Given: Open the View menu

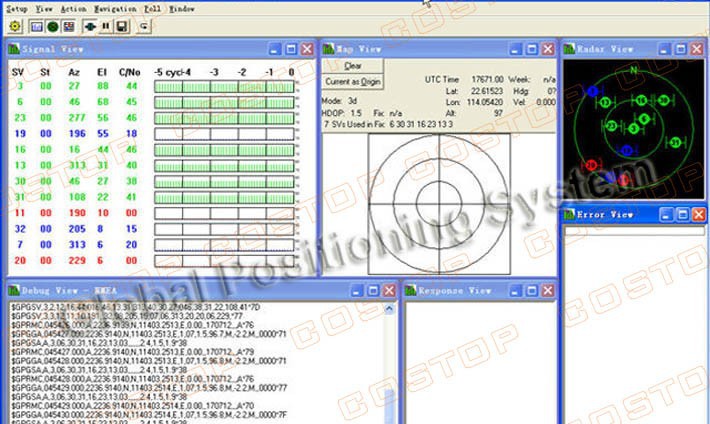Looking at the screenshot, I should coord(44,8).
